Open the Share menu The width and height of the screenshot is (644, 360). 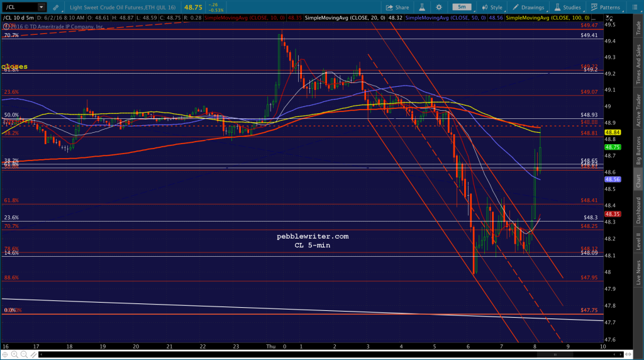[x=397, y=8]
